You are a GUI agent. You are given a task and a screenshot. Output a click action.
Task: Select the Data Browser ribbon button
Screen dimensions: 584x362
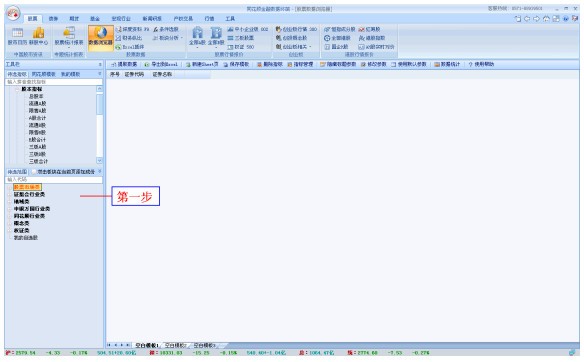pos(101,37)
